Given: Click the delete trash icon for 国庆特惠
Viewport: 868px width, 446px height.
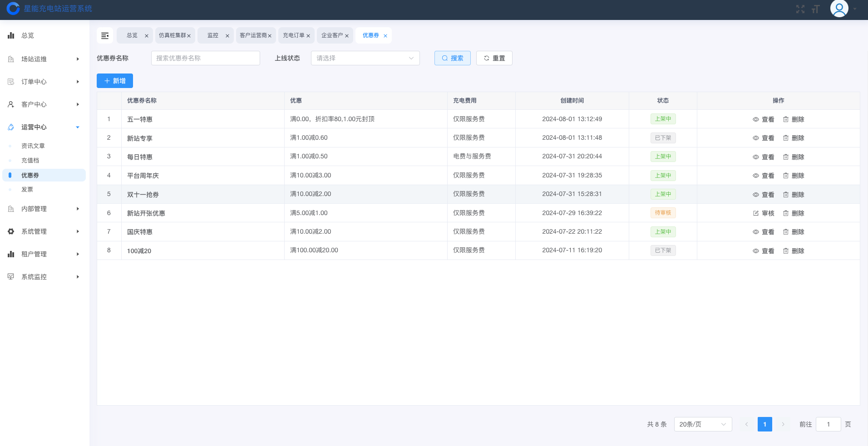Looking at the screenshot, I should point(787,232).
